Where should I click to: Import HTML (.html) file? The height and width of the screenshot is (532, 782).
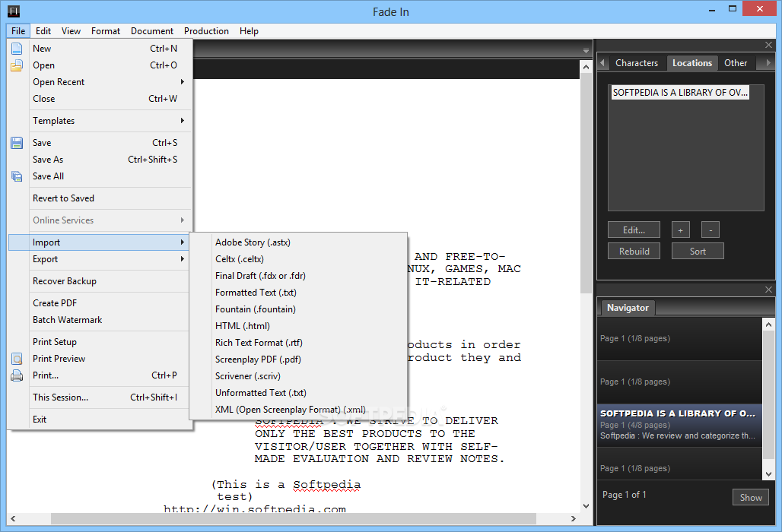(298, 326)
